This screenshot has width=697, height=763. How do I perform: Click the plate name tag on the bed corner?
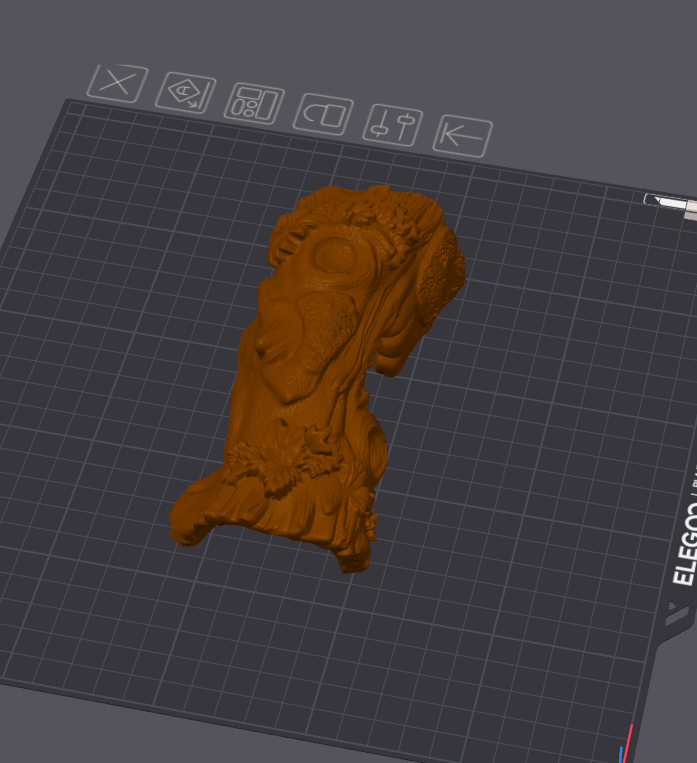pos(670,203)
